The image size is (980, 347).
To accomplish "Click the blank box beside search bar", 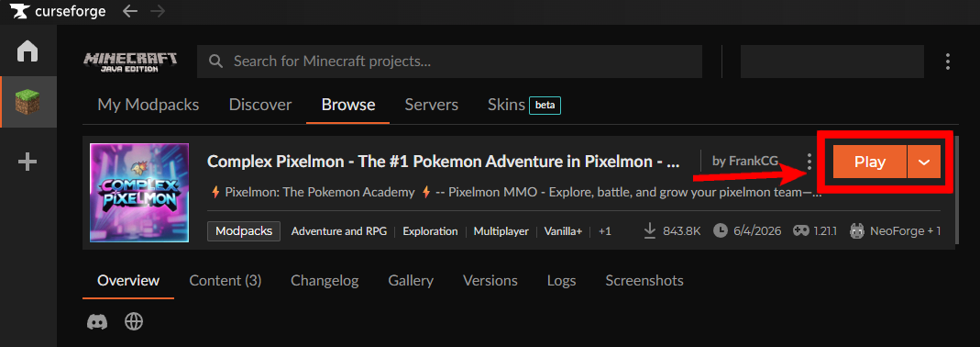I will click(832, 62).
